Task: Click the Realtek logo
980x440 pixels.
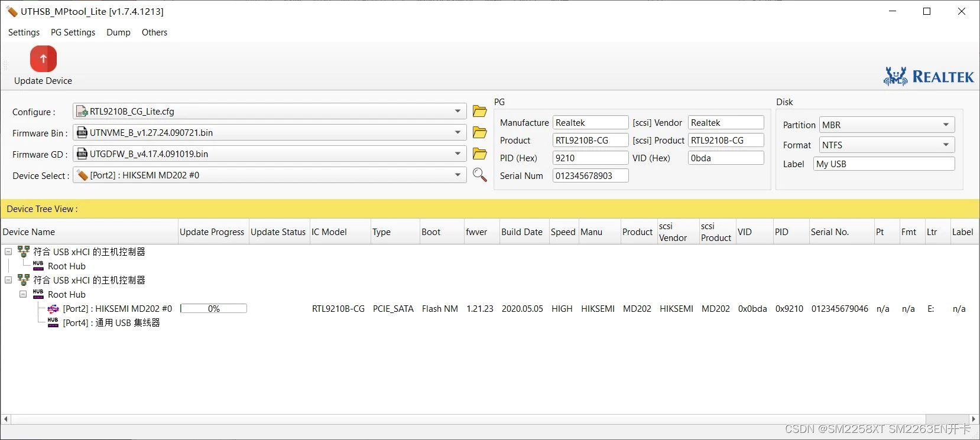Action: [x=929, y=77]
